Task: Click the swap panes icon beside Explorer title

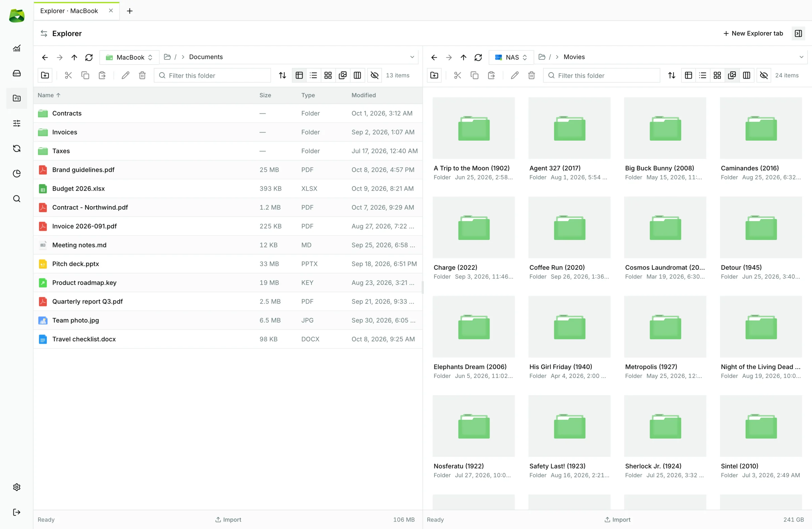Action: click(44, 33)
